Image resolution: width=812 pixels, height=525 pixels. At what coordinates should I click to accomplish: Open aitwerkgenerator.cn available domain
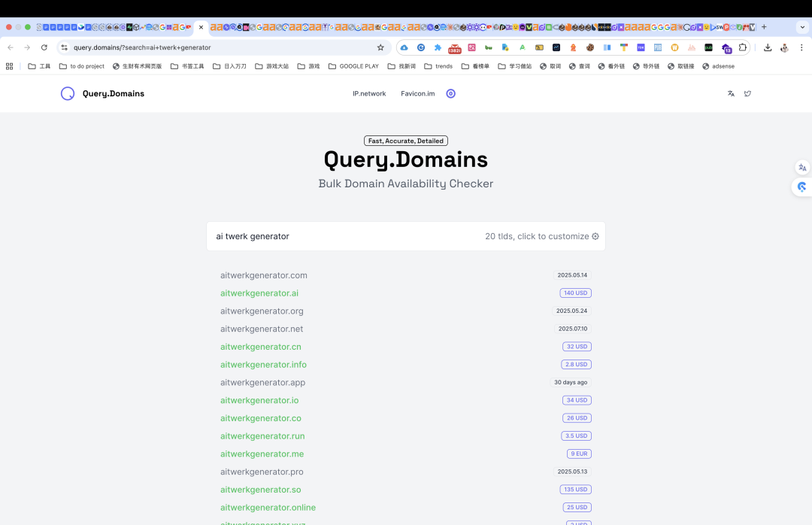click(x=260, y=347)
